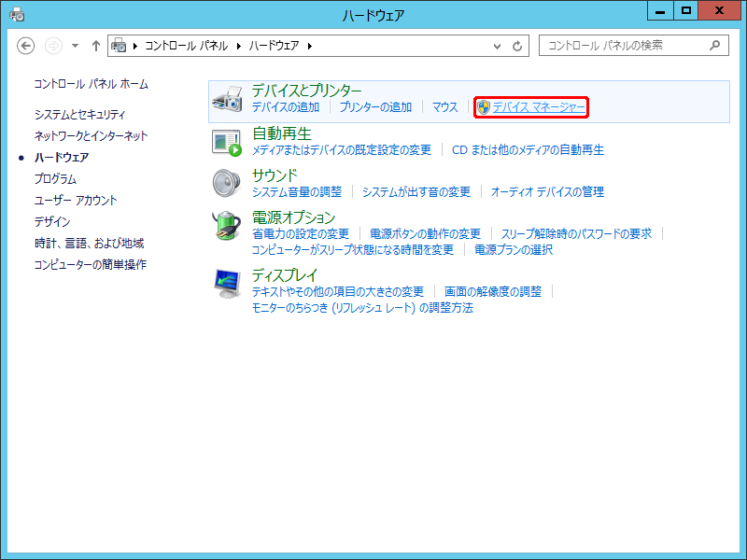Open the 自動再生 heading
The image size is (747, 560).
point(282,133)
